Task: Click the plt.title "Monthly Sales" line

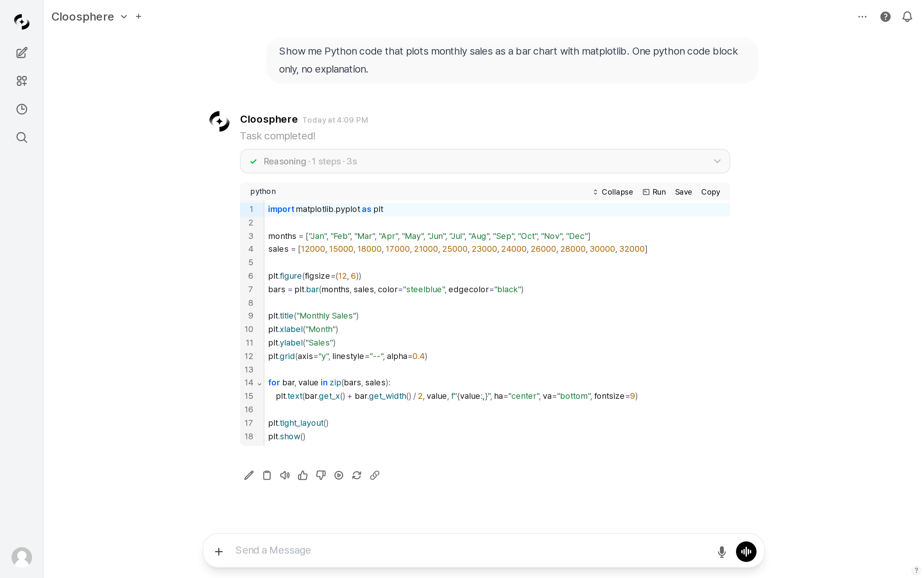Action: coord(313,316)
